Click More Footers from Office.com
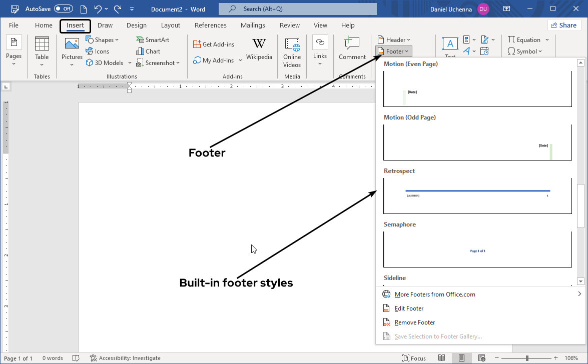 click(435, 294)
